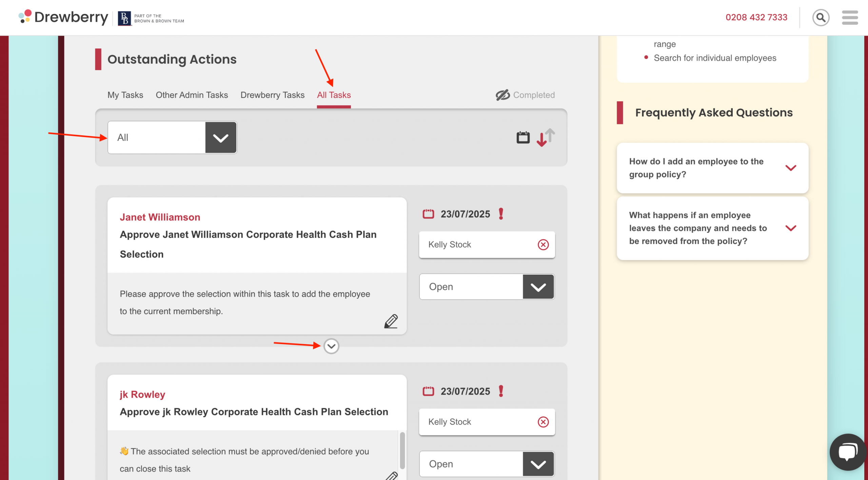The width and height of the screenshot is (868, 480).
Task: Edit Janet Williamson task with pencil icon
Action: point(391,321)
